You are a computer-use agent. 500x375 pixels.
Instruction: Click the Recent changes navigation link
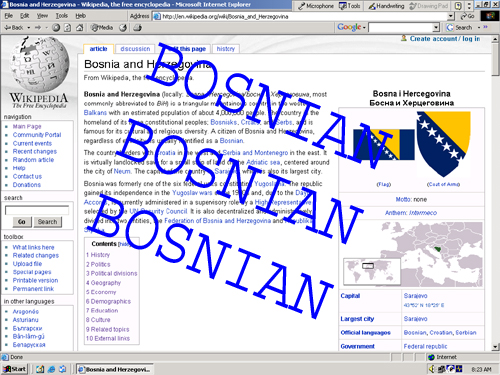coord(35,151)
